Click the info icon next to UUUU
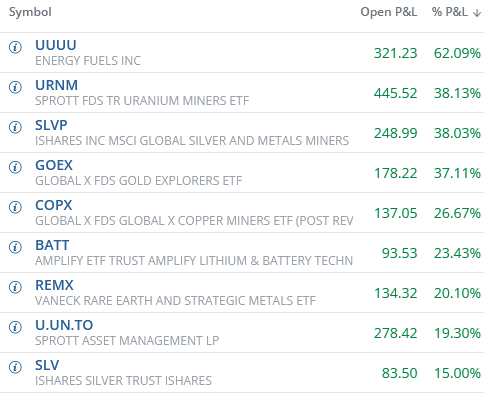The width and height of the screenshot is (484, 393). click(15, 47)
